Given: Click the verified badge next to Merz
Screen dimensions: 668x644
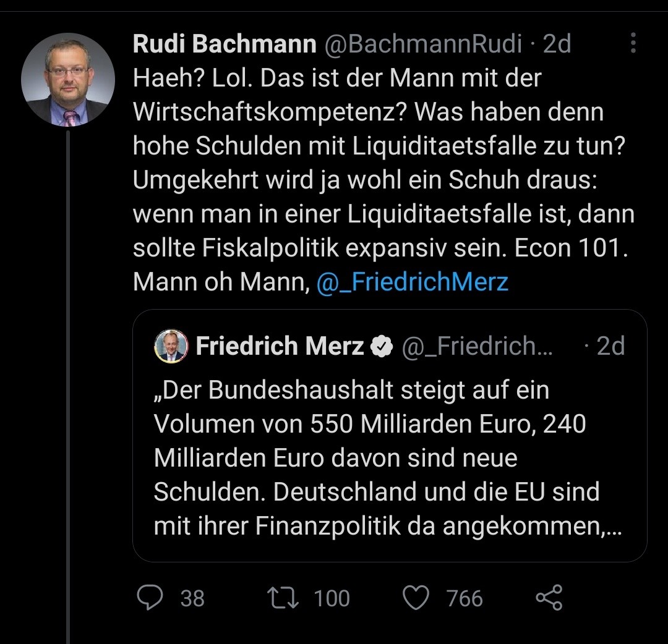Looking at the screenshot, I should (x=382, y=347).
